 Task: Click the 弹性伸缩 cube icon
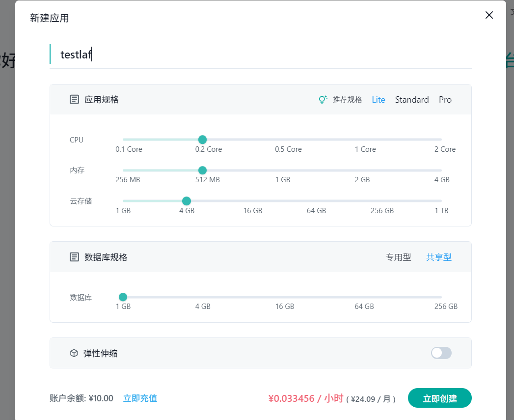74,353
